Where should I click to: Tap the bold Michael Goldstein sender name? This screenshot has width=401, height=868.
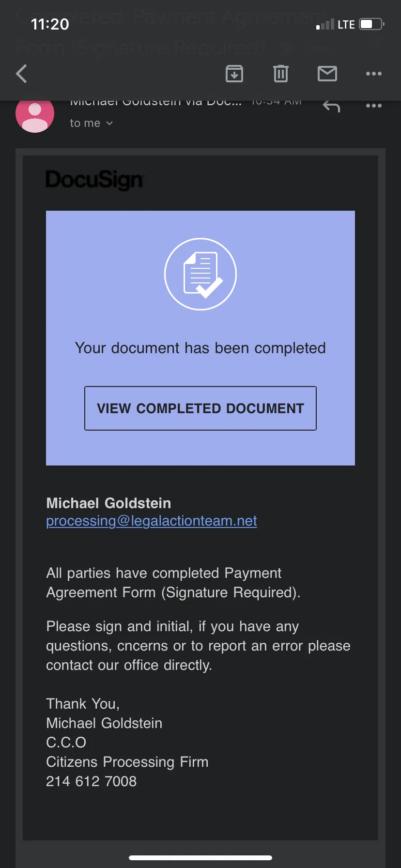click(x=108, y=503)
